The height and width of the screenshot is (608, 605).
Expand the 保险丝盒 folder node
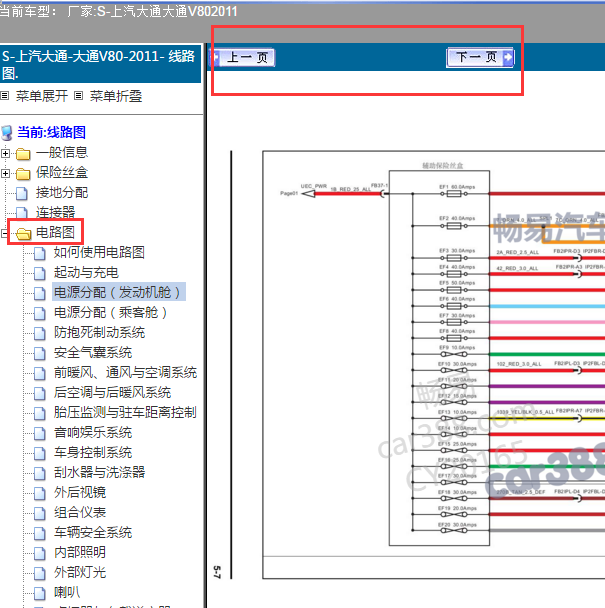(5, 173)
